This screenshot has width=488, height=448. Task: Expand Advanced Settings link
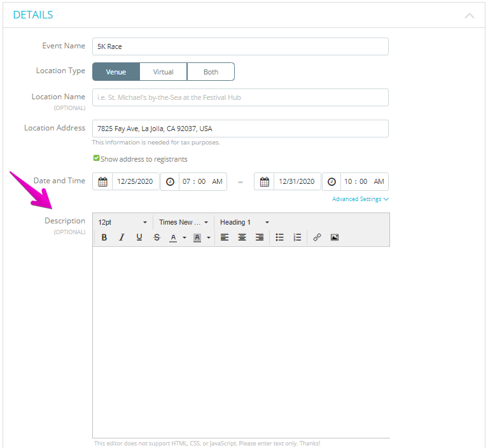(360, 199)
